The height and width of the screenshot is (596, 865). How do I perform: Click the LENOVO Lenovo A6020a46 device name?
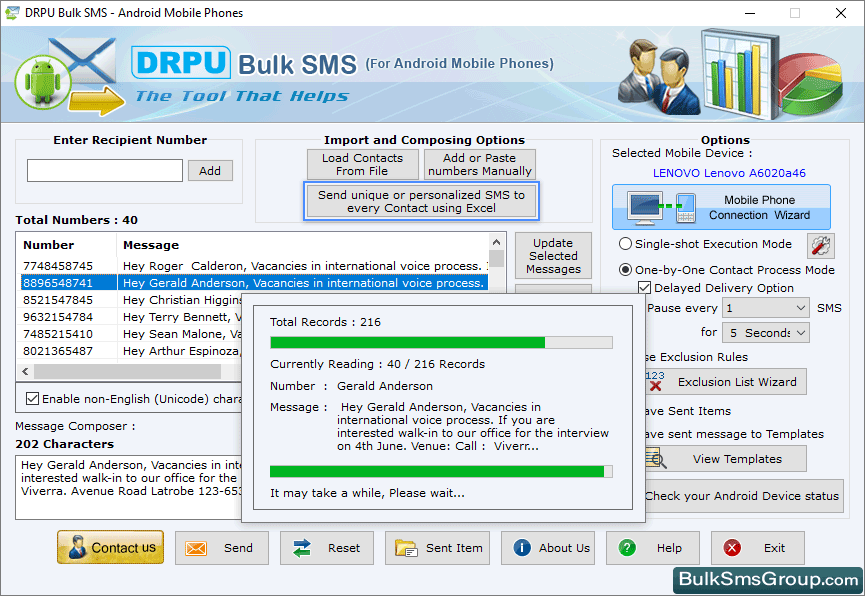click(x=729, y=173)
